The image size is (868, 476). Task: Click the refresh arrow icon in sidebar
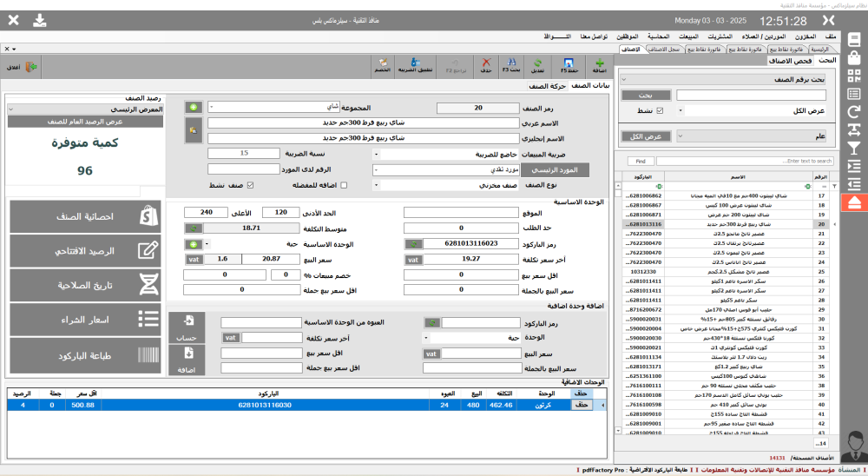coord(853,111)
